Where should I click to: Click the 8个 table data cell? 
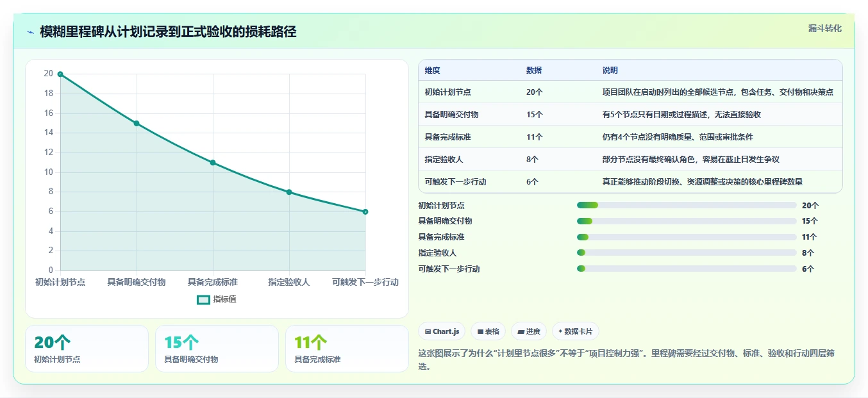[x=532, y=160]
